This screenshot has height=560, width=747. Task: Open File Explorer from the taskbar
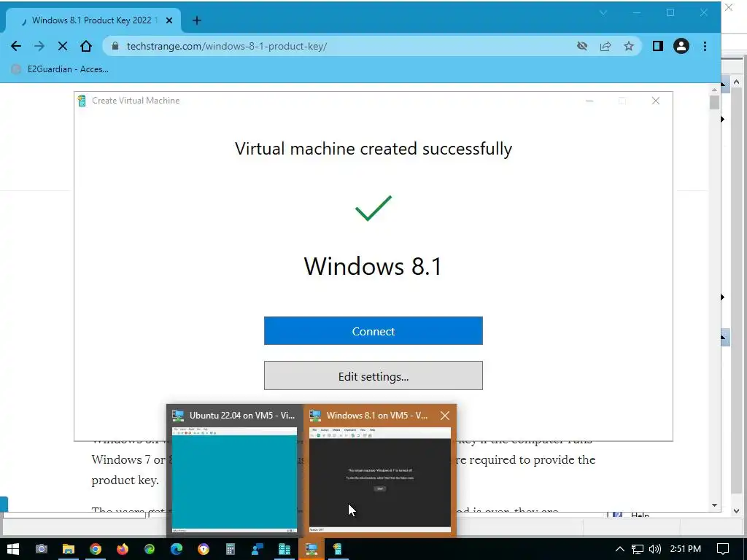pos(69,549)
